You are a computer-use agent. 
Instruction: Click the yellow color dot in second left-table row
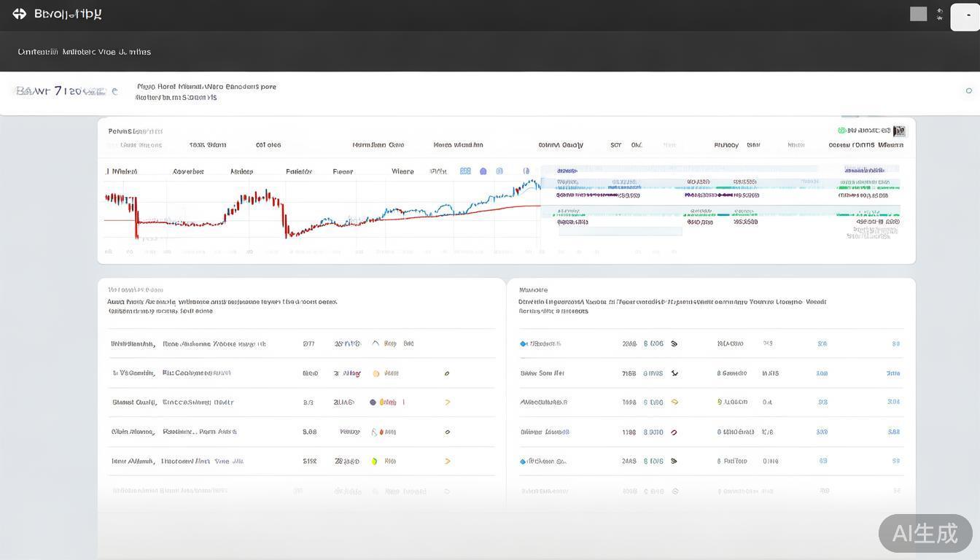376,373
